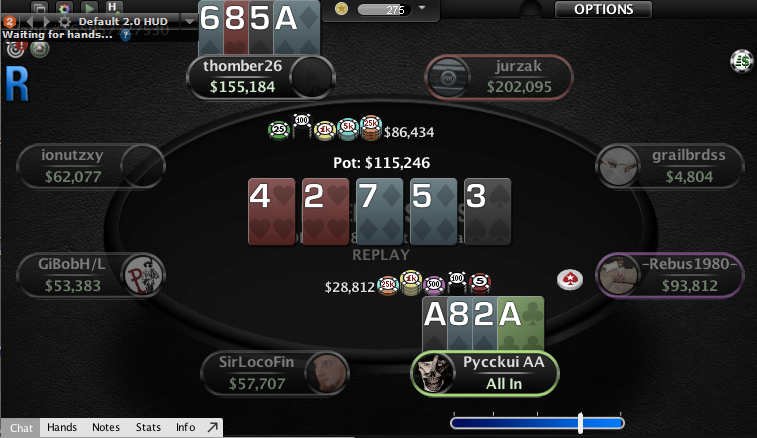Expand the rewards 275 points dropdown arrow

click(x=422, y=8)
